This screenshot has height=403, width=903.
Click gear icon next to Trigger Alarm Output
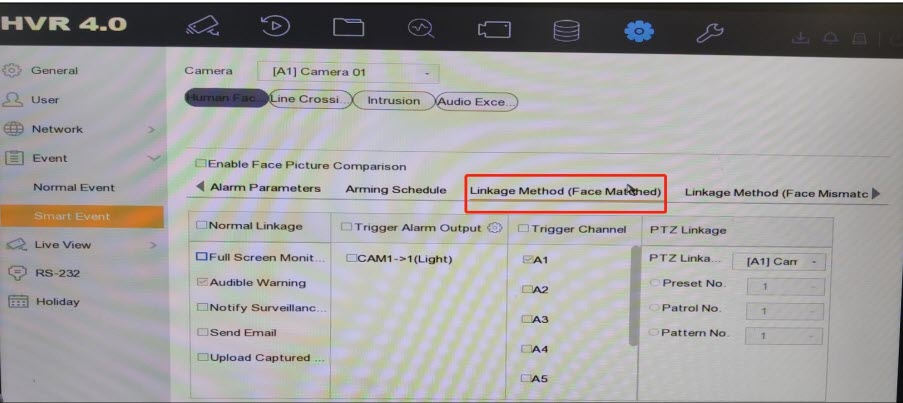(493, 228)
